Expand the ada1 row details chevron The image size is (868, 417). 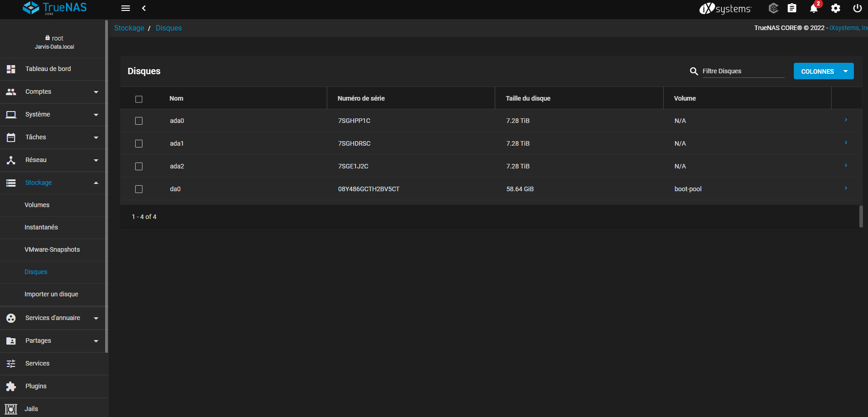tap(846, 142)
